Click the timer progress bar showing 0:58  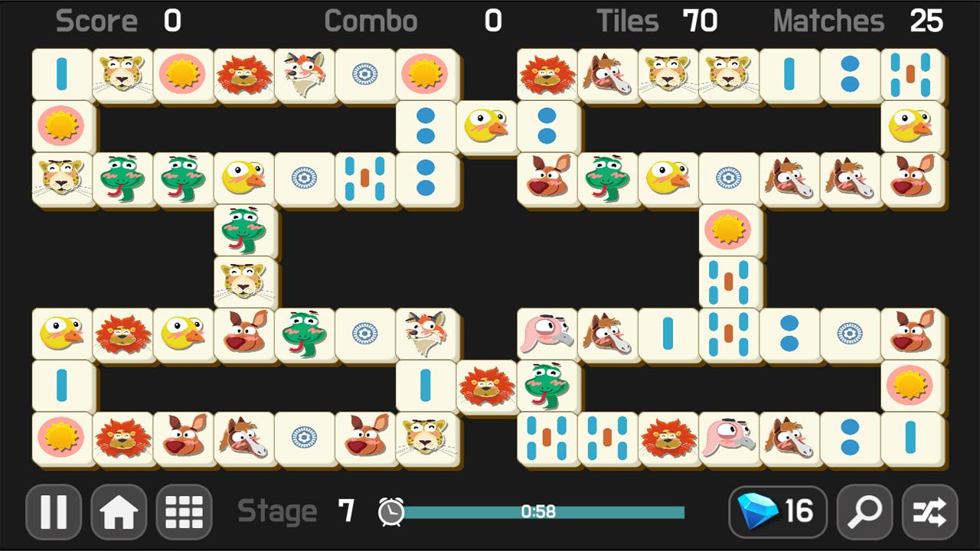[542, 512]
